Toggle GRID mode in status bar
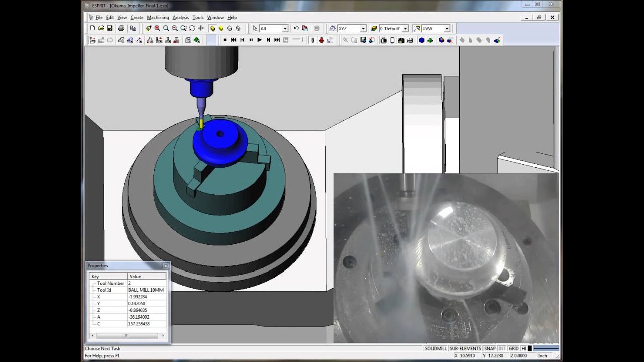Screen dimensions: 644x362 (x=513, y=349)
